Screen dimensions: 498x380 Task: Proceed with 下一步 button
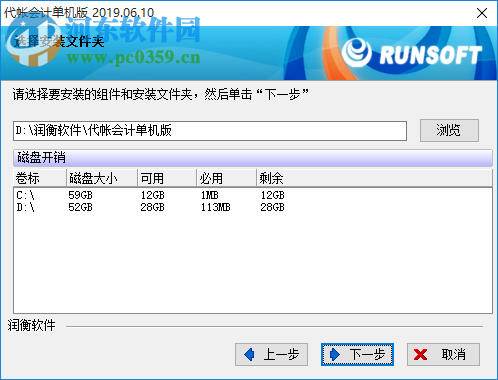pos(357,354)
